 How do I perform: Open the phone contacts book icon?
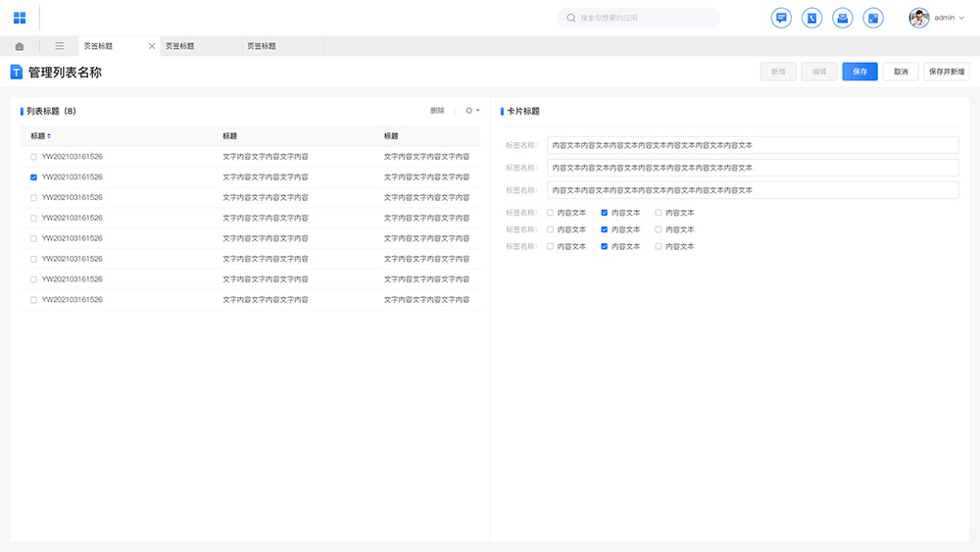(x=811, y=18)
